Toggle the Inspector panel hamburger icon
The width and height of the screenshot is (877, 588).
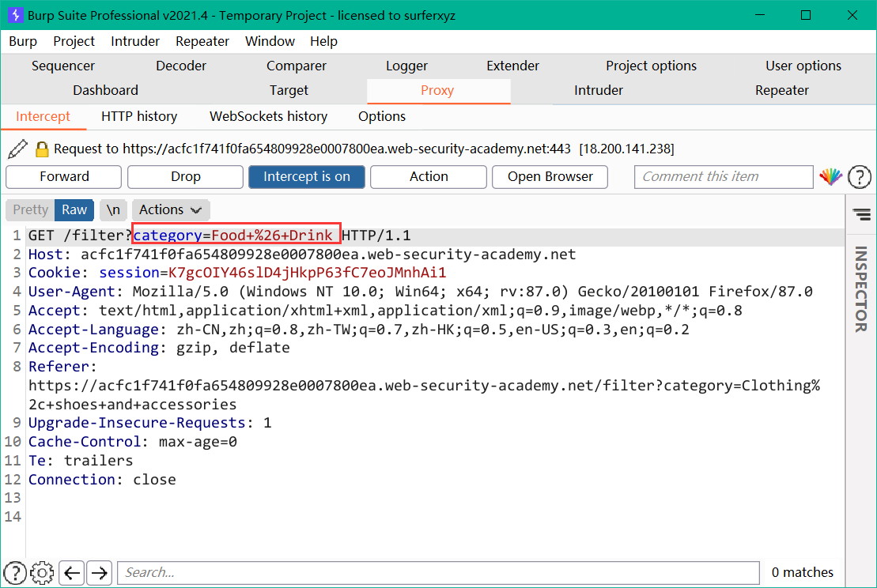tap(862, 214)
